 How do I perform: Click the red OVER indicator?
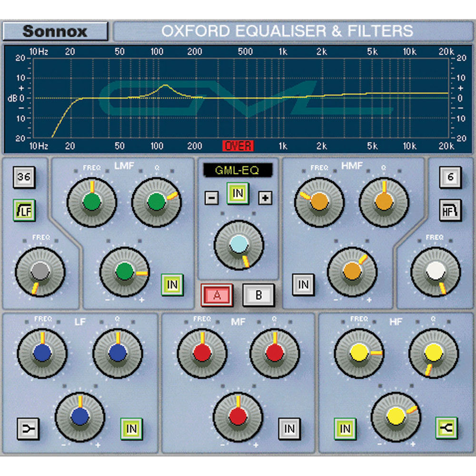(x=238, y=146)
